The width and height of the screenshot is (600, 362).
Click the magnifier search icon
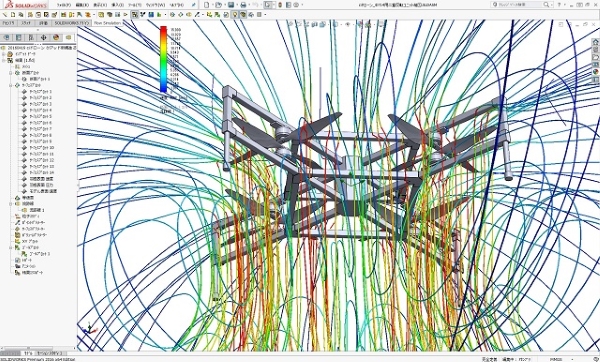click(x=546, y=5)
